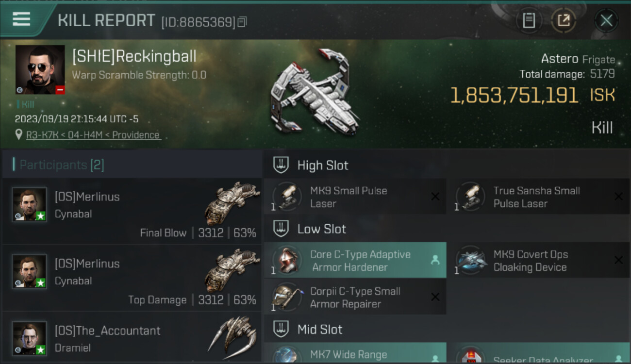Image resolution: width=631 pixels, height=364 pixels.
Task: Select the MK9 Small Pulse Laser module
Action: [x=355, y=197]
